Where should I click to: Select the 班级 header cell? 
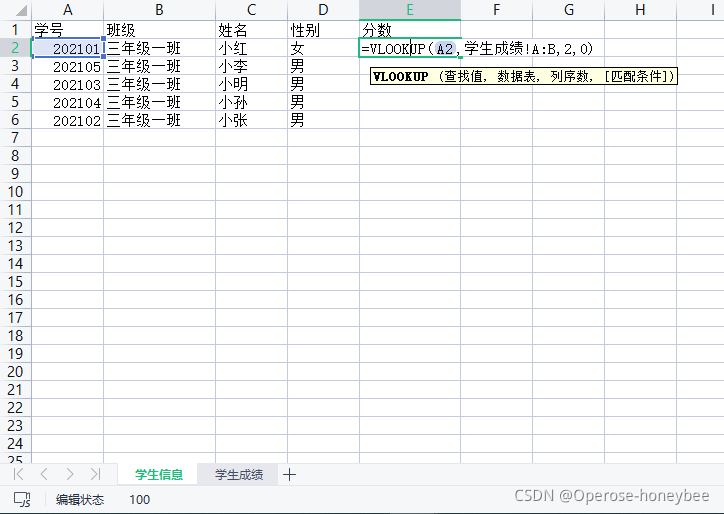[x=159, y=30]
